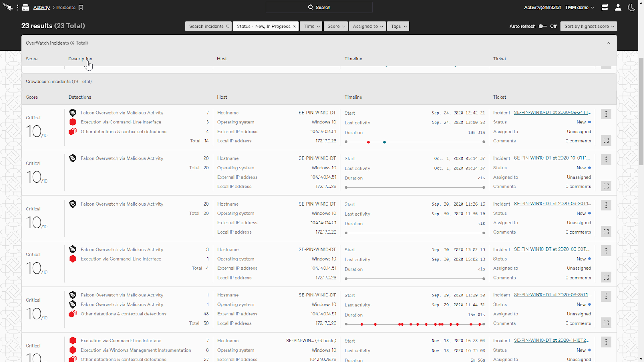Collapse the OverWatch incidents section

point(608,43)
